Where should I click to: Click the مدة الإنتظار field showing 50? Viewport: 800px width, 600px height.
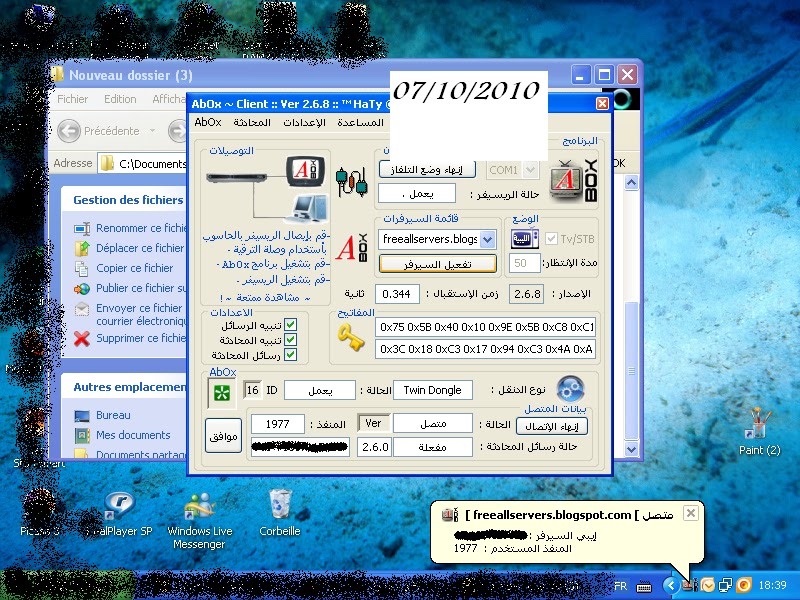point(524,263)
